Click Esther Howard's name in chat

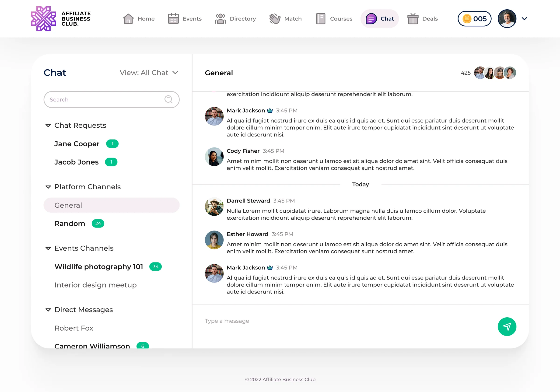click(247, 234)
